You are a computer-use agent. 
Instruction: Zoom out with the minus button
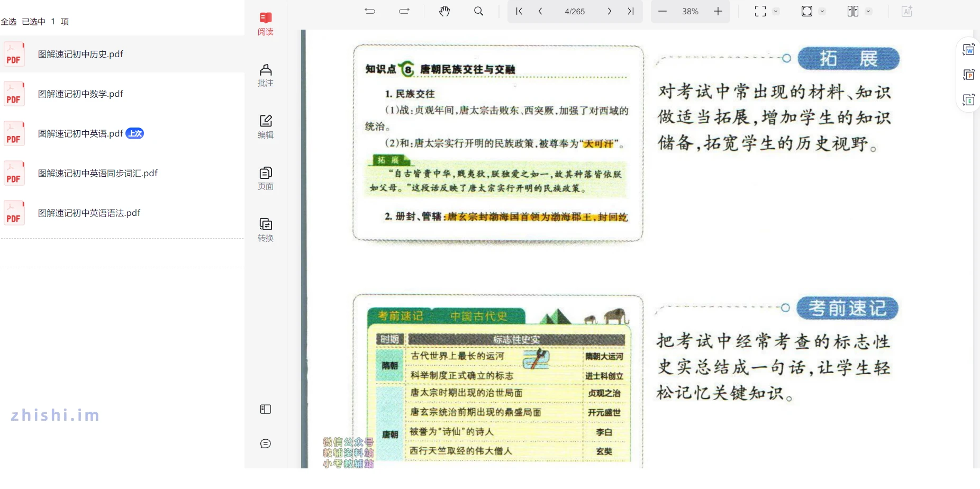pos(663,11)
